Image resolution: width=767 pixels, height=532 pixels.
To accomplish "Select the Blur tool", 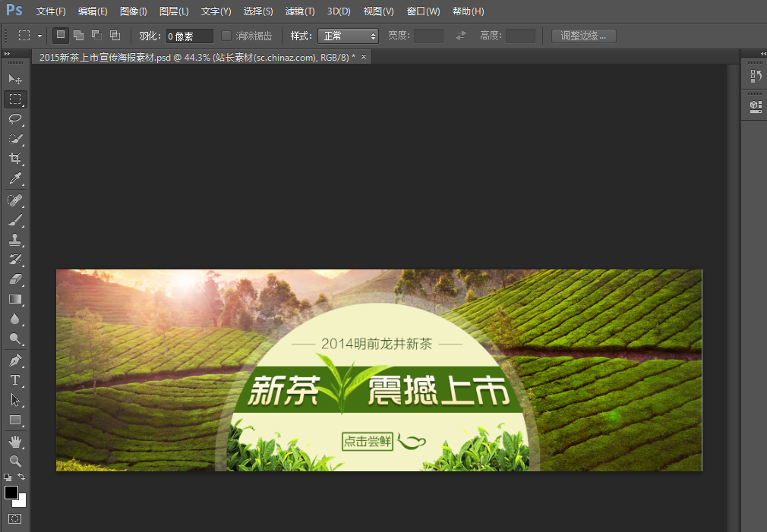I will tap(15, 320).
